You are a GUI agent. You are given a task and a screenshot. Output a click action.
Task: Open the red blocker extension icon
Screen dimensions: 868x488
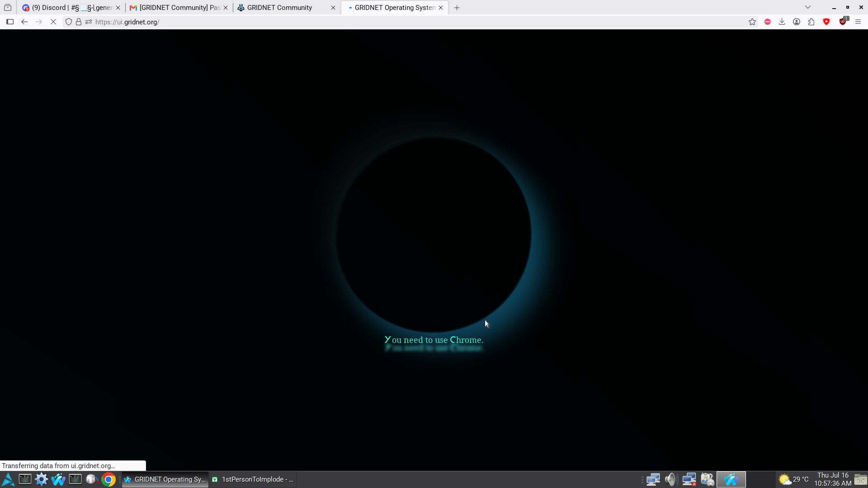click(x=768, y=22)
